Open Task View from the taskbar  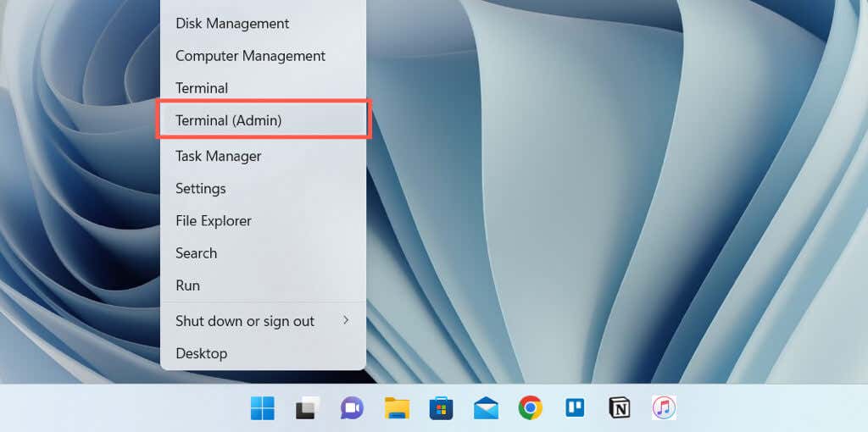[x=307, y=408]
